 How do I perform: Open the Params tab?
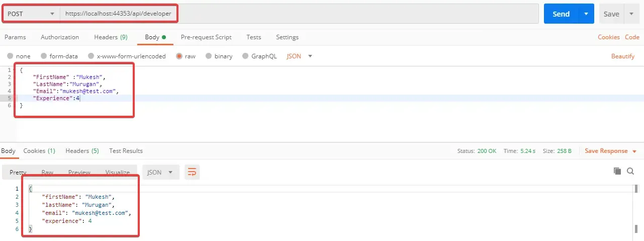tap(15, 37)
